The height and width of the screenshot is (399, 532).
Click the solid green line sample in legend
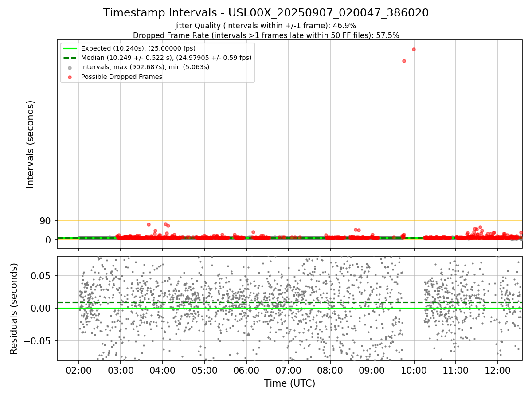[70, 48]
